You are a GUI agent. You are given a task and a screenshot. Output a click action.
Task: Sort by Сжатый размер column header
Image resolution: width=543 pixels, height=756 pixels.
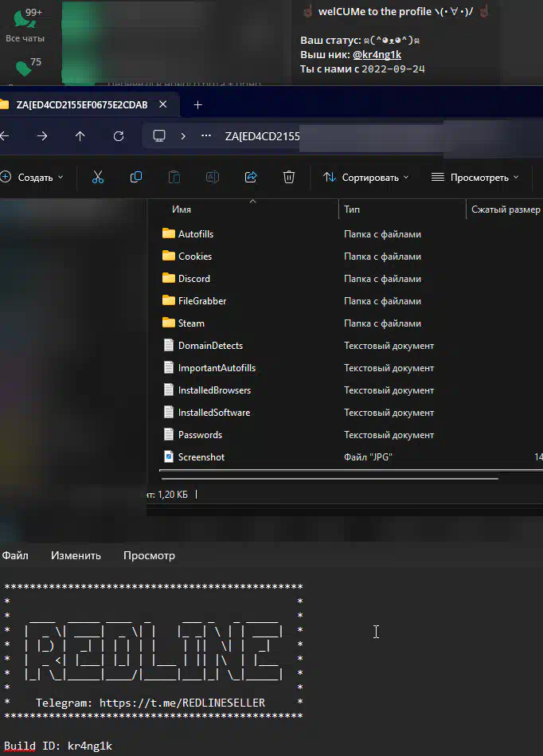pyautogui.click(x=506, y=210)
